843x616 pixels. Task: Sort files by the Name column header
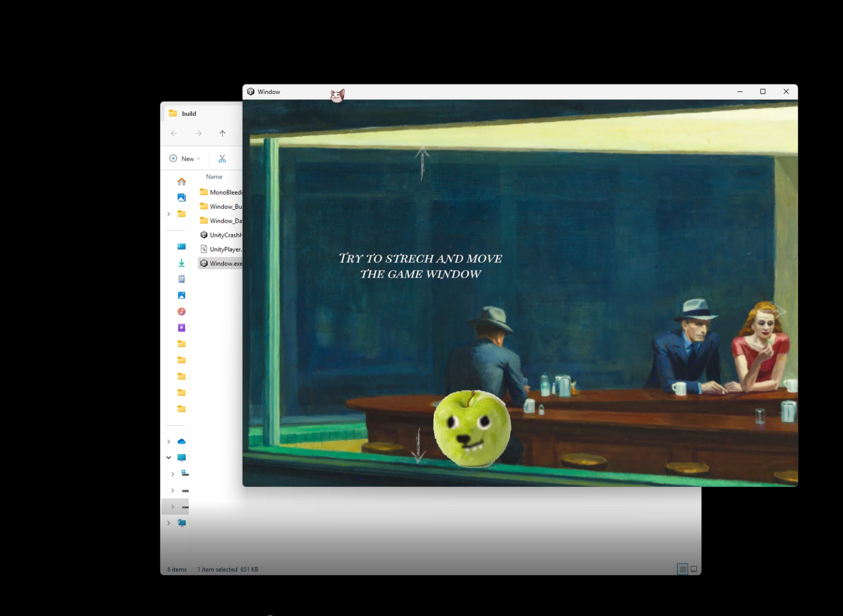(x=214, y=177)
